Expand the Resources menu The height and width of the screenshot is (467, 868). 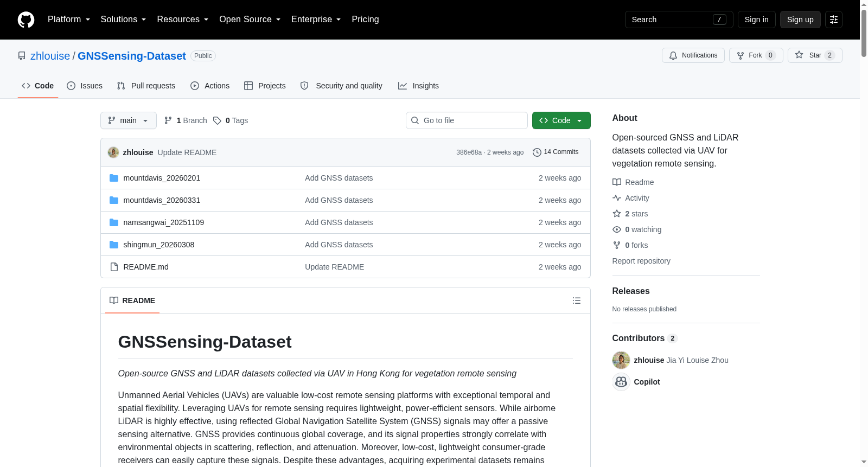(x=182, y=20)
